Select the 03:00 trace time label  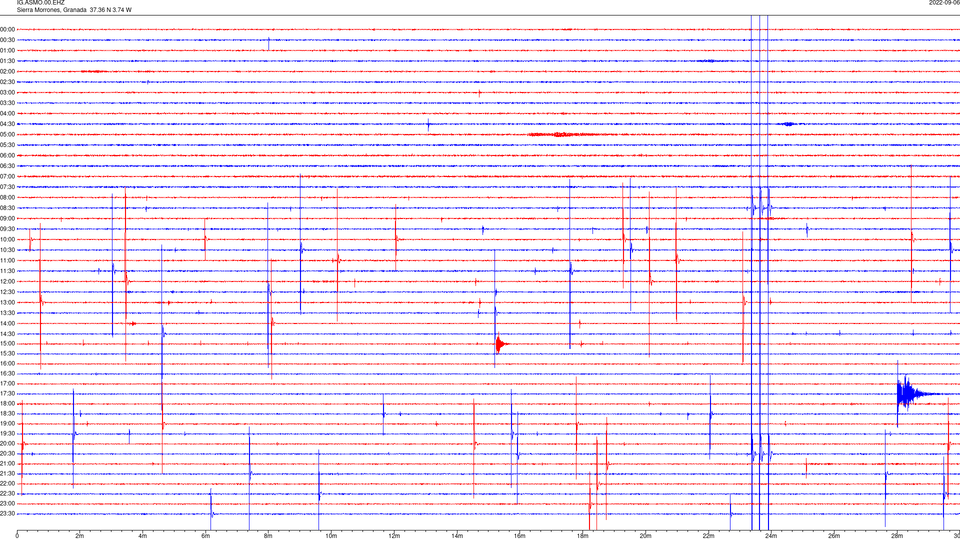click(x=8, y=92)
